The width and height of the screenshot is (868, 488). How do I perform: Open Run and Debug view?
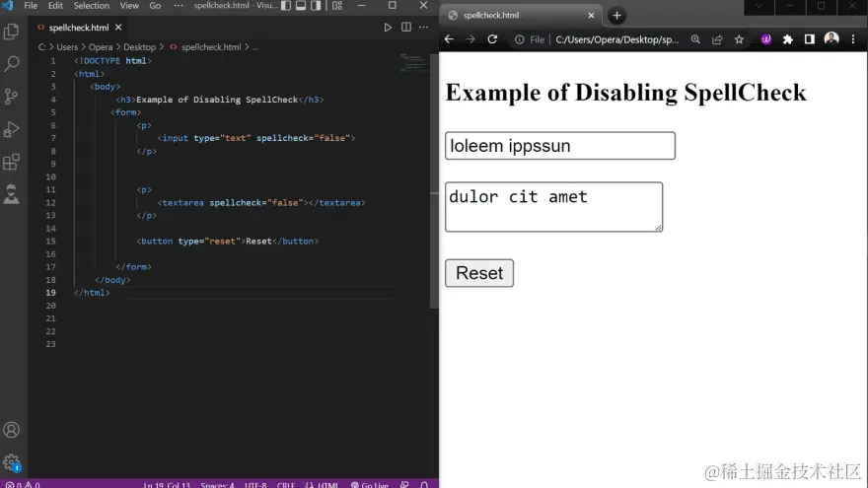click(x=12, y=129)
